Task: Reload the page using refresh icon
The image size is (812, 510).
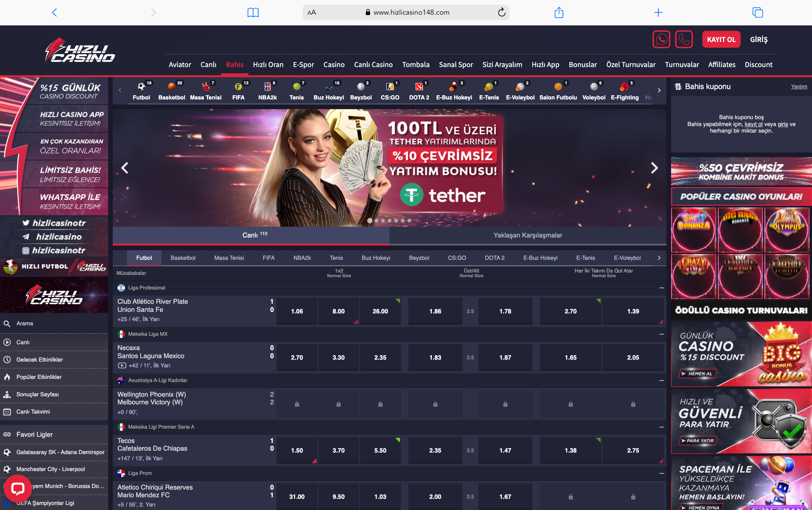Action: click(502, 12)
